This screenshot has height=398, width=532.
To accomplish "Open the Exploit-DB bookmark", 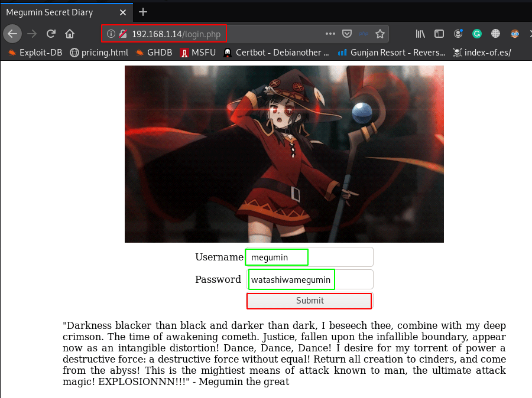I will pos(35,53).
